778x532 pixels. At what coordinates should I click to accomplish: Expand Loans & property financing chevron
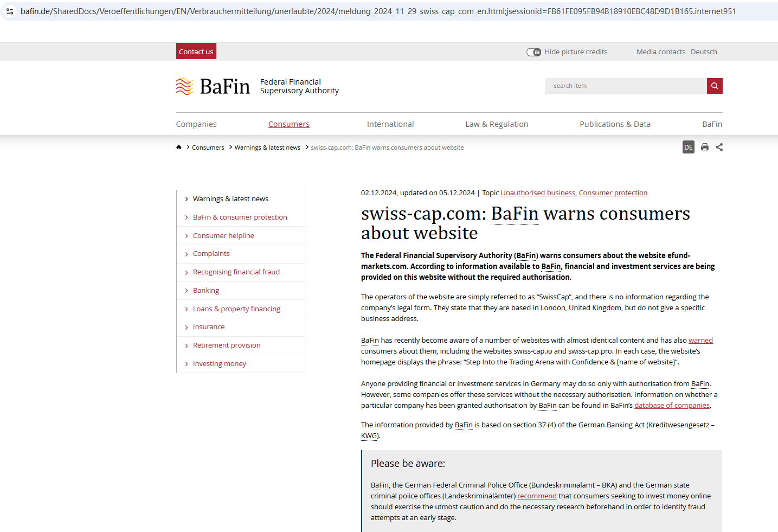click(187, 309)
